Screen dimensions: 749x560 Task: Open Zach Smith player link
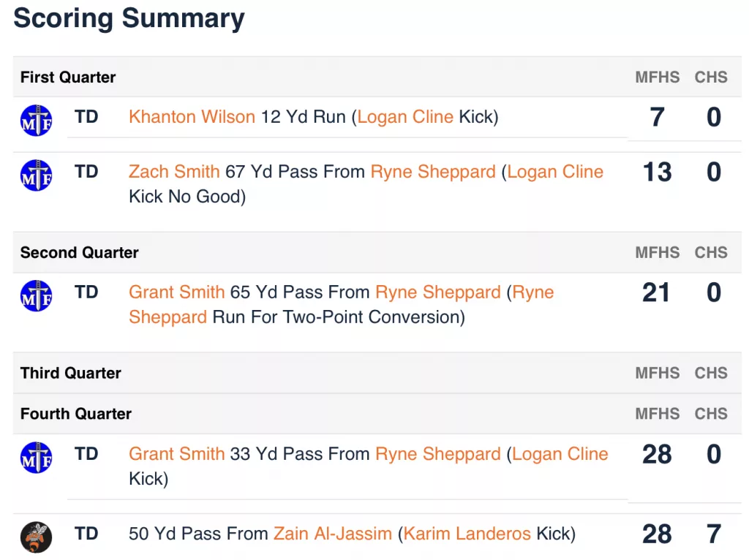point(174,171)
